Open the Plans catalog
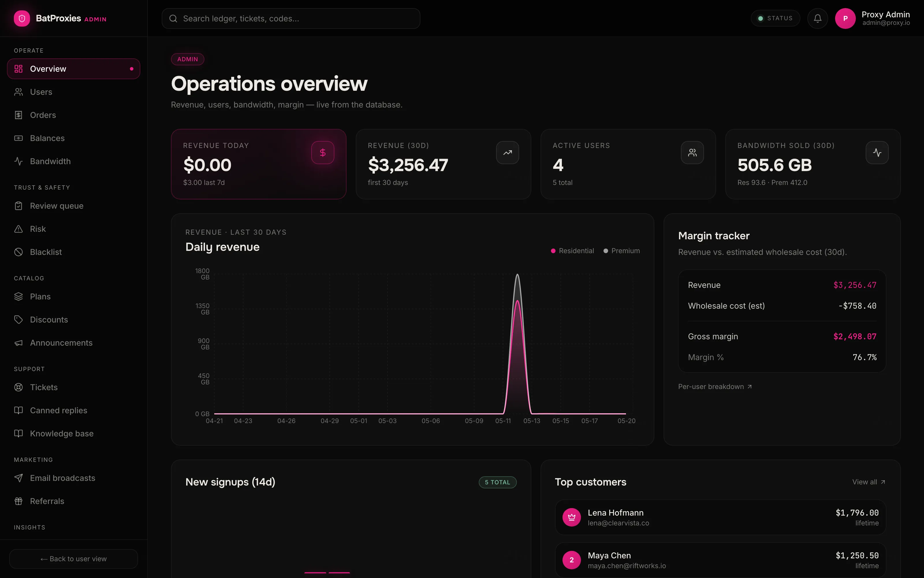Screen dimensions: 924x578 pos(73,297)
